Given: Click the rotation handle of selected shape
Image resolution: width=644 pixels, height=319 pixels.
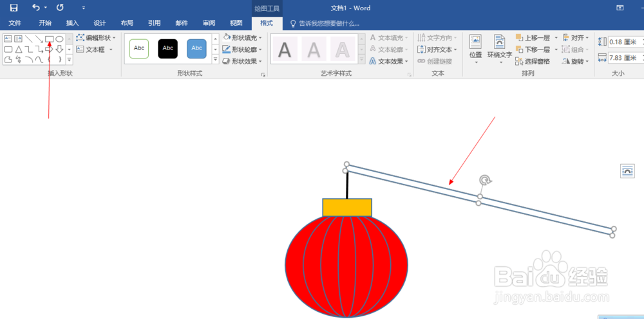Looking at the screenshot, I should [x=485, y=180].
